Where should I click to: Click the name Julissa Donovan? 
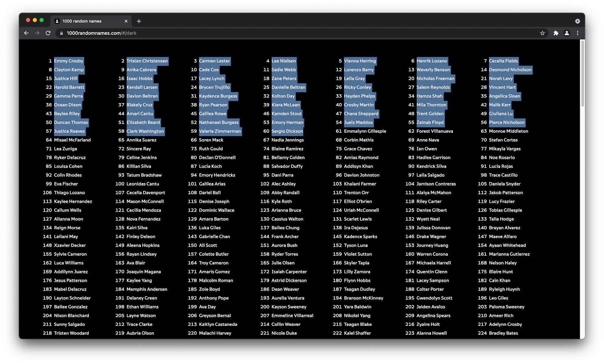click(x=434, y=228)
